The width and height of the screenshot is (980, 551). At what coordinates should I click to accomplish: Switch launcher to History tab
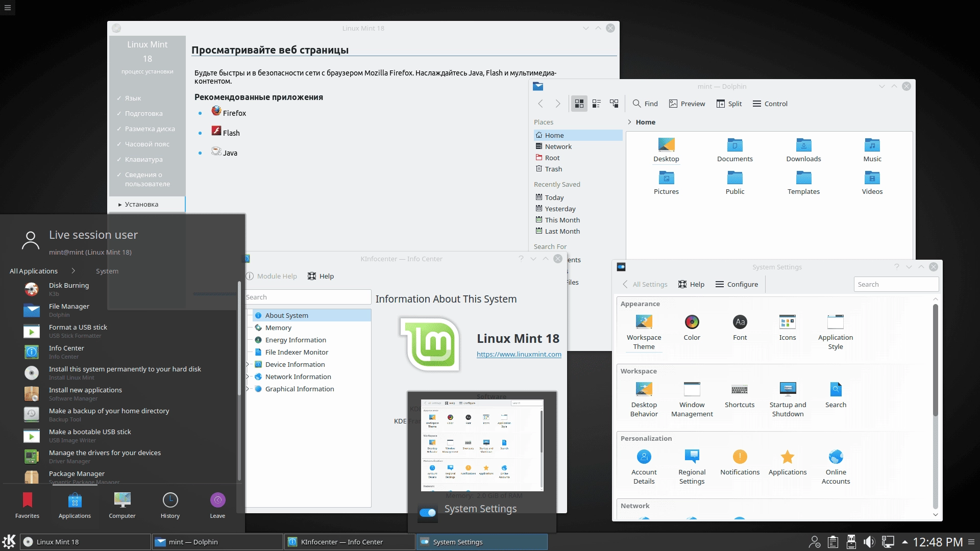coord(170,505)
